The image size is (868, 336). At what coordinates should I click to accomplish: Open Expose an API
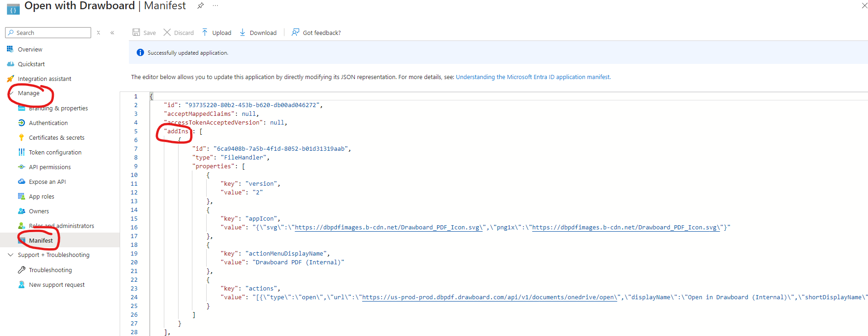point(47,182)
